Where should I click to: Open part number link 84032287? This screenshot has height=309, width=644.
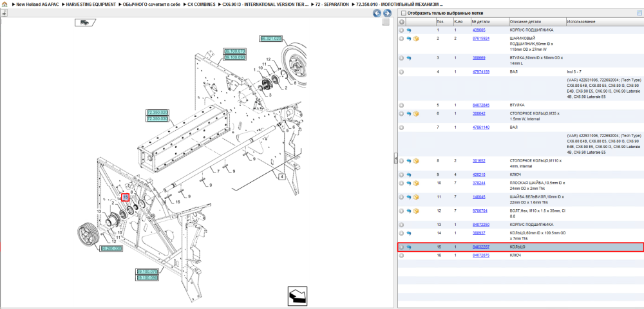tap(481, 247)
